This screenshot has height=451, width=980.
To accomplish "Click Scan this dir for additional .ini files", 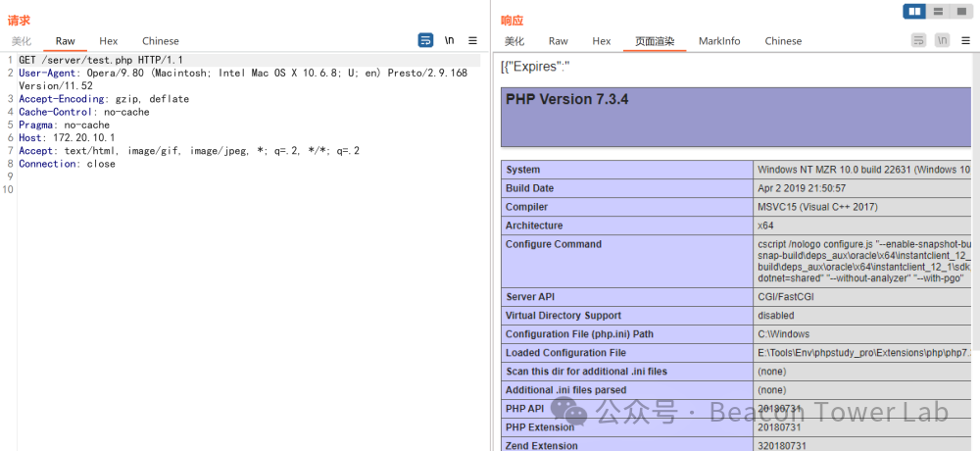I will click(586, 372).
